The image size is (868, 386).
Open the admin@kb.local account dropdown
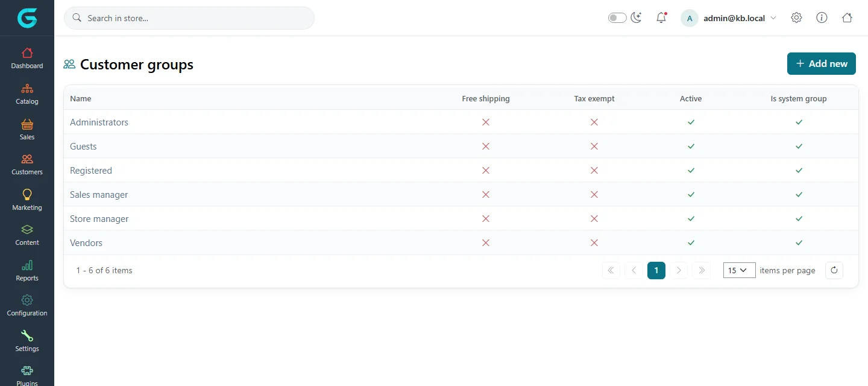click(729, 18)
